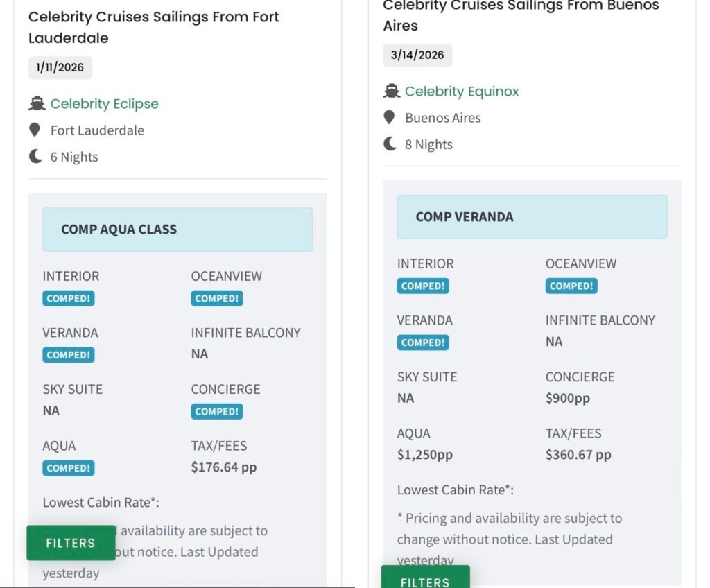Image resolution: width=710 pixels, height=588 pixels.
Task: Click COMPED! under Concierge, Celebrity Eclipse card
Action: (x=217, y=412)
